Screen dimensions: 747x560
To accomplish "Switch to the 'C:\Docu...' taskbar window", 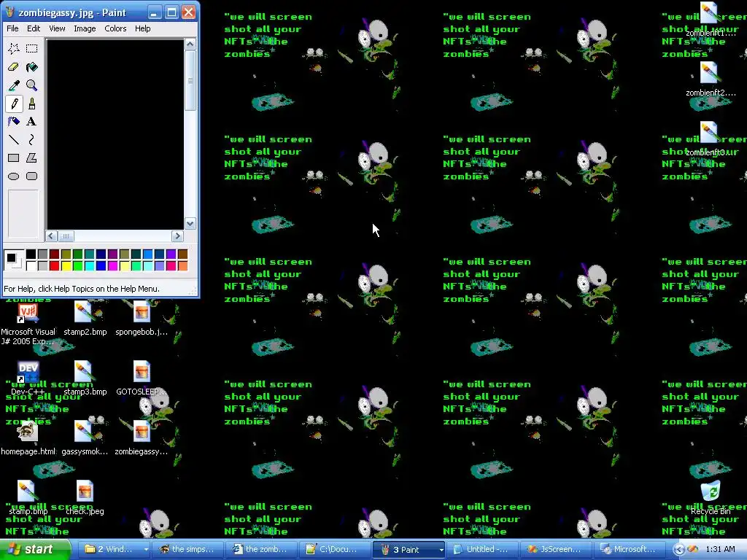I will pos(335,550).
